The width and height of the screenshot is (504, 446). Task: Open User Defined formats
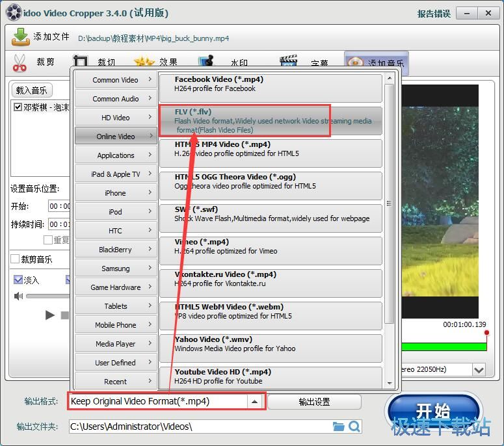click(116, 362)
